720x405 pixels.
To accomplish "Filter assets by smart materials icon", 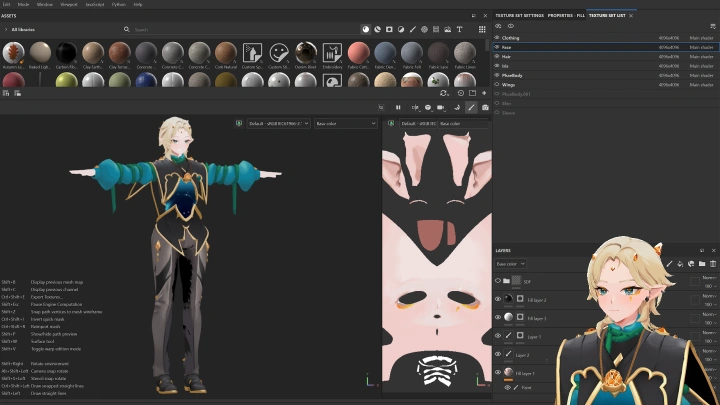I will [377, 29].
